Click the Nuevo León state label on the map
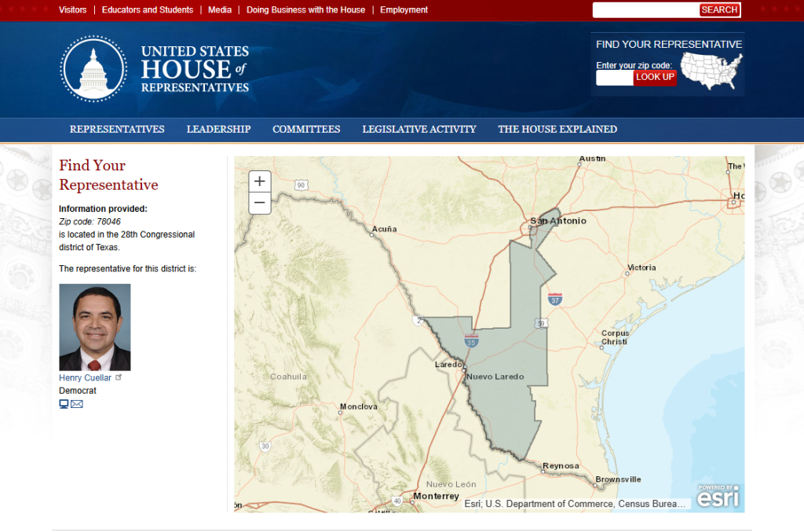 (x=451, y=484)
